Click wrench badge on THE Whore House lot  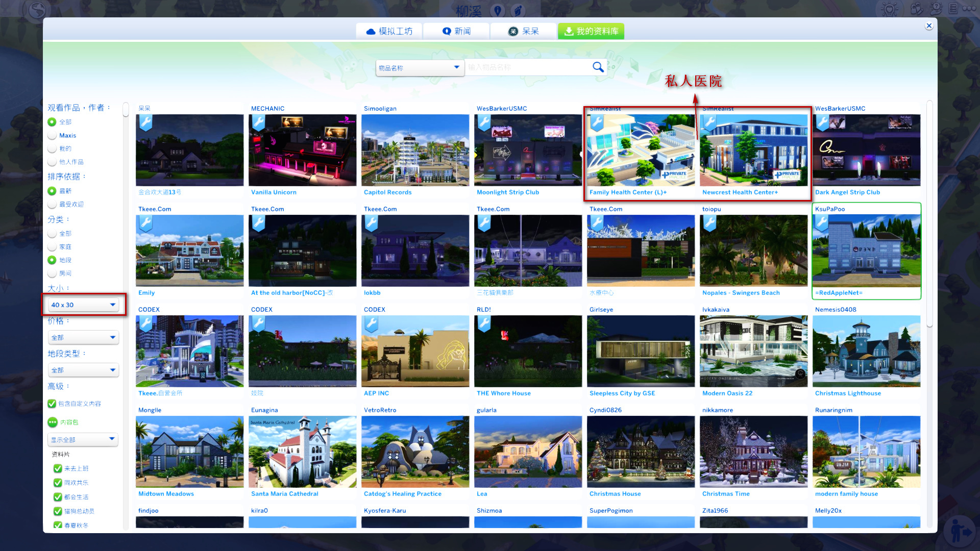pyautogui.click(x=484, y=324)
